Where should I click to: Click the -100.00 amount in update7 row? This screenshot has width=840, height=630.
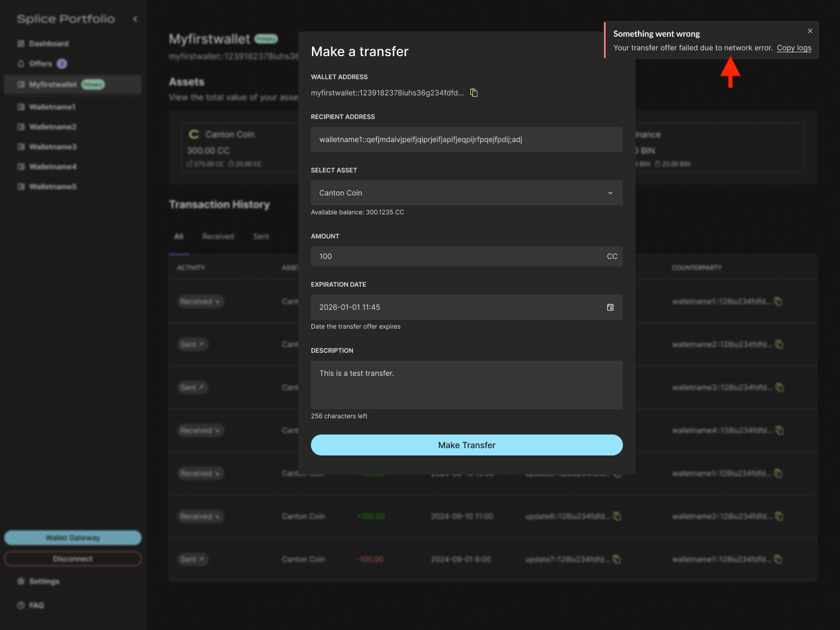(370, 559)
